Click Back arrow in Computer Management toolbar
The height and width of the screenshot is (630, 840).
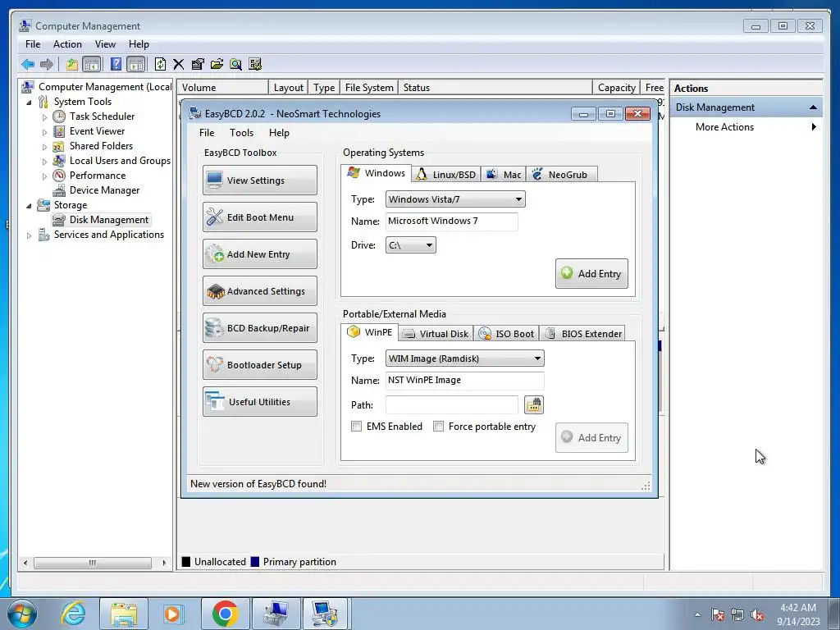(x=28, y=64)
